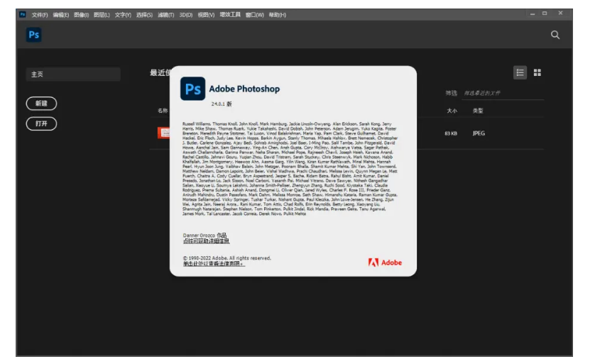Open the 文字(Y) menu

pos(123,15)
